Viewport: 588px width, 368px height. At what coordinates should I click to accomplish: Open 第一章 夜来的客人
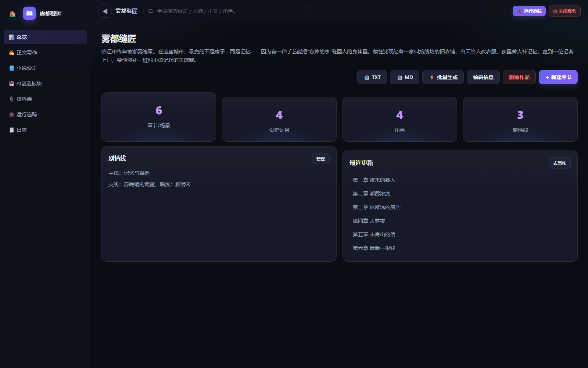(x=374, y=180)
